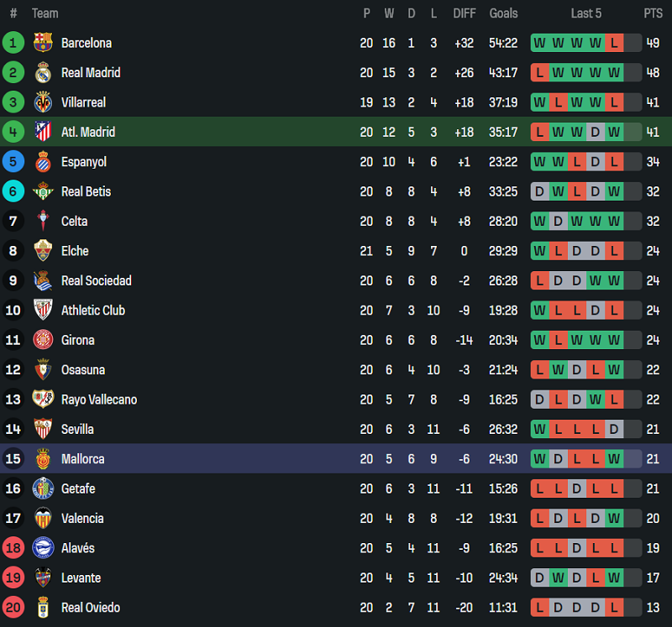Open Rayo Vallecano team page
The height and width of the screenshot is (627, 672).
coord(99,400)
